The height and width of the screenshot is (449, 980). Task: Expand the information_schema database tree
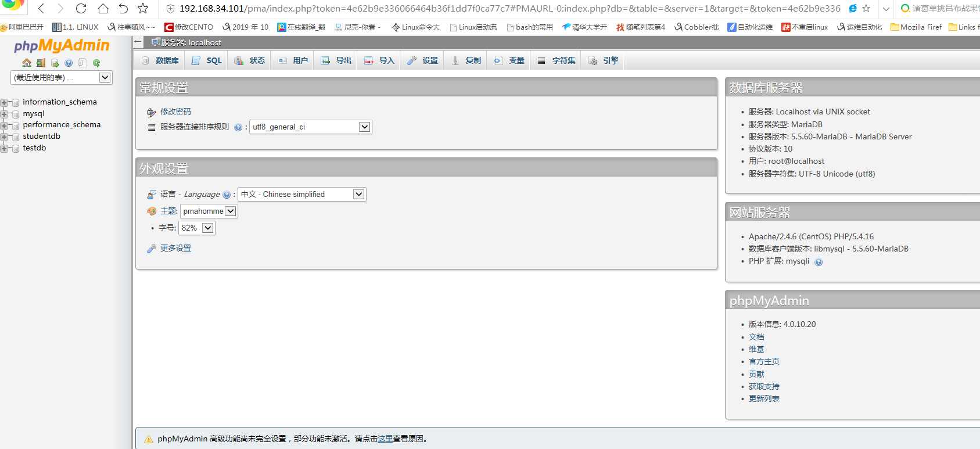[4, 102]
